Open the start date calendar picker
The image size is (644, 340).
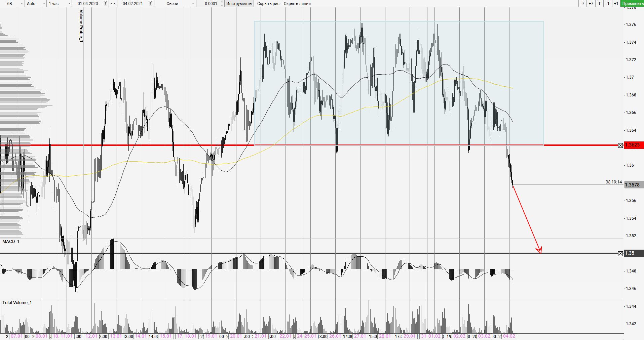point(106,4)
